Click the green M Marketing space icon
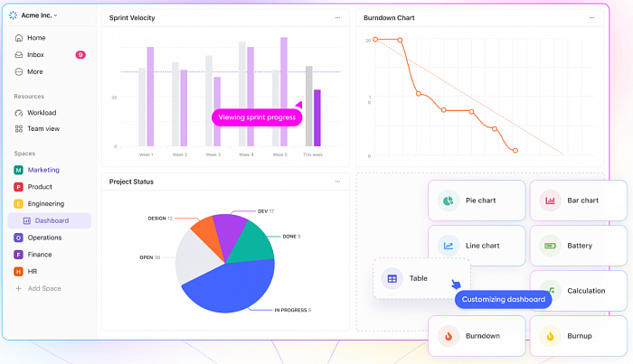Viewport: 633px width, 364px height. pos(18,170)
